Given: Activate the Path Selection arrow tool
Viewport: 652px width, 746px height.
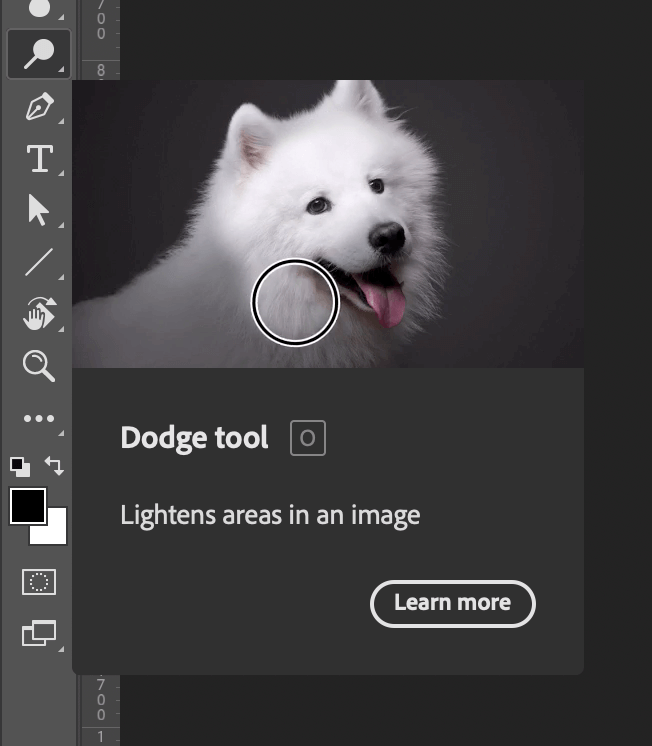Looking at the screenshot, I should click(38, 211).
